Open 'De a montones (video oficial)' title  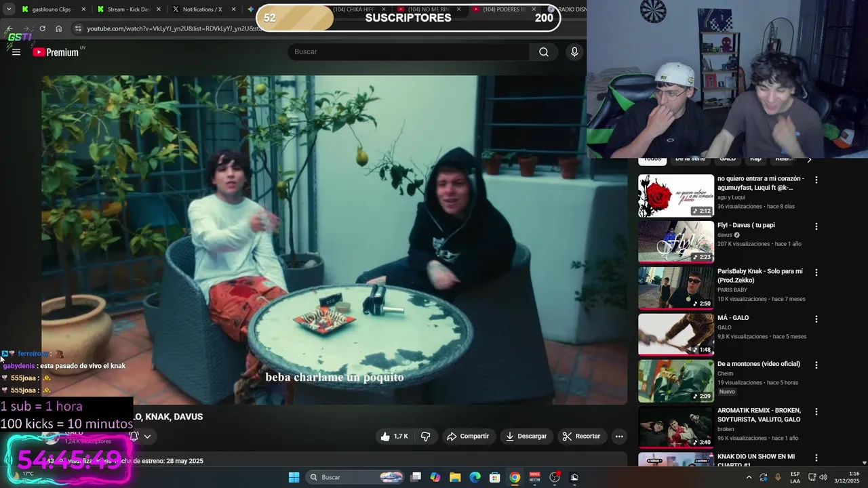759,364
